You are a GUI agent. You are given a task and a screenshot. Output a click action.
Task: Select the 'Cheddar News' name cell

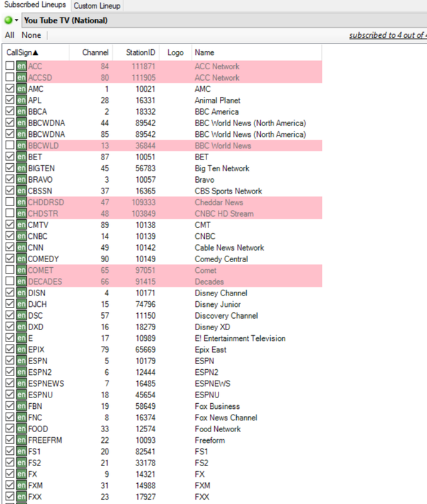click(x=219, y=202)
